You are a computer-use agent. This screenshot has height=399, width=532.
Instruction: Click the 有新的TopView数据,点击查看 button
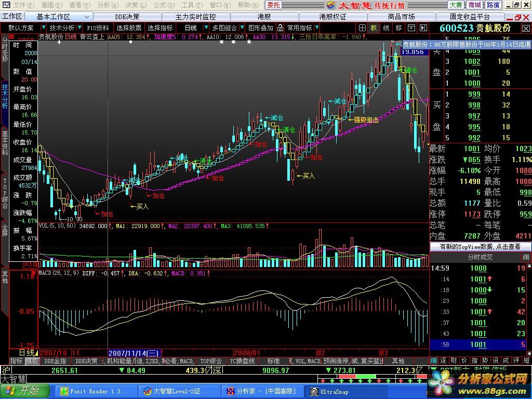480,247
